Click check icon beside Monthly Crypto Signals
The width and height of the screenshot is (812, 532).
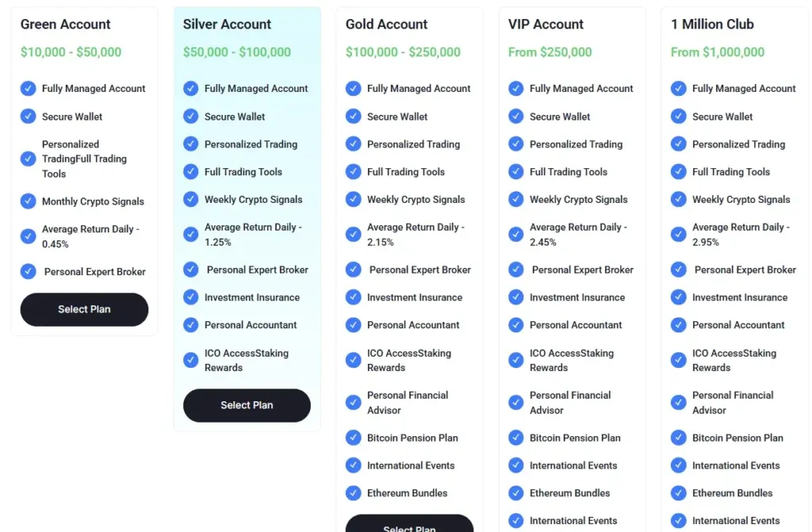[29, 201]
